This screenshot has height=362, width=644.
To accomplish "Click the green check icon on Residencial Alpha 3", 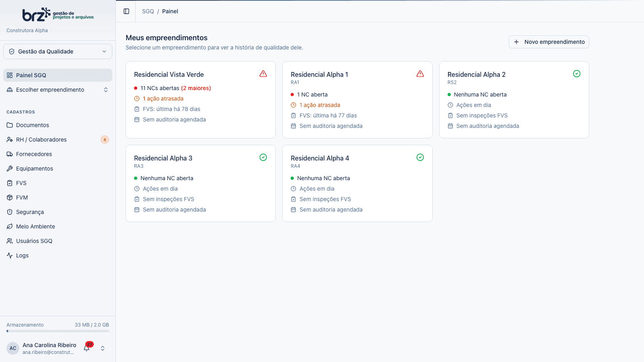I will [263, 157].
